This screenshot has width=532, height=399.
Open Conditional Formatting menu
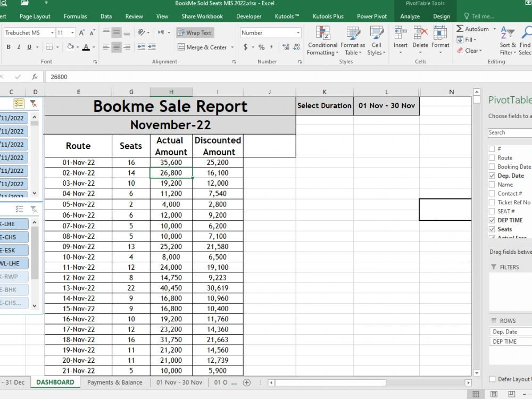323,41
